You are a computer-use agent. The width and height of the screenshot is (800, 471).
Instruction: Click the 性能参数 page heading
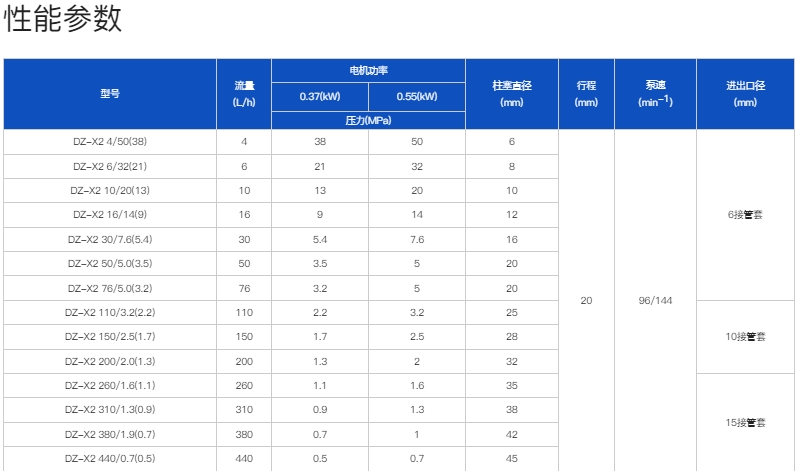click(63, 19)
